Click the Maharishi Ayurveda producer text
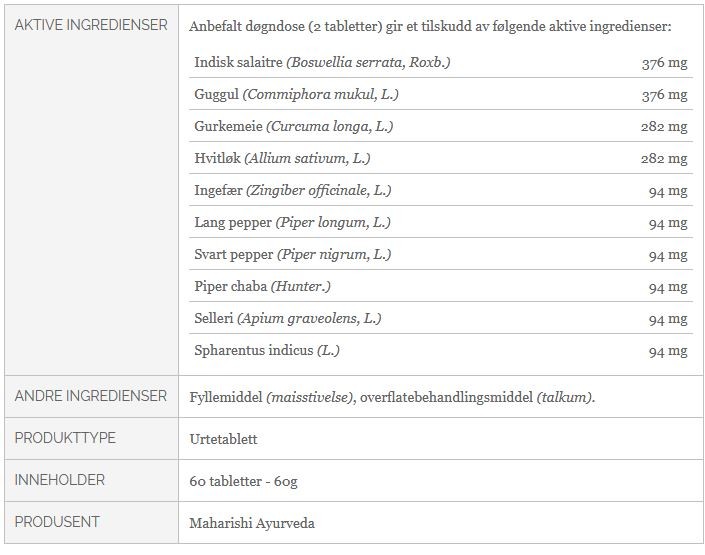Image resolution: width=705 pixels, height=555 pixels. pos(252,522)
